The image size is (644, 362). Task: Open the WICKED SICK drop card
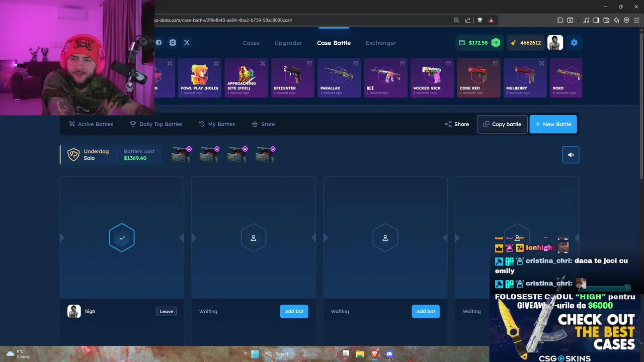click(432, 78)
